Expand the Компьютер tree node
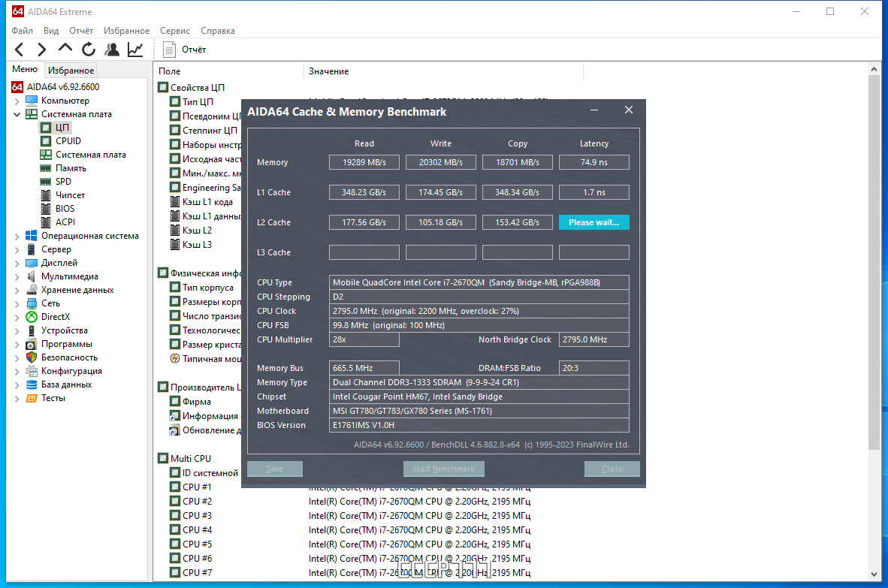 (x=17, y=101)
